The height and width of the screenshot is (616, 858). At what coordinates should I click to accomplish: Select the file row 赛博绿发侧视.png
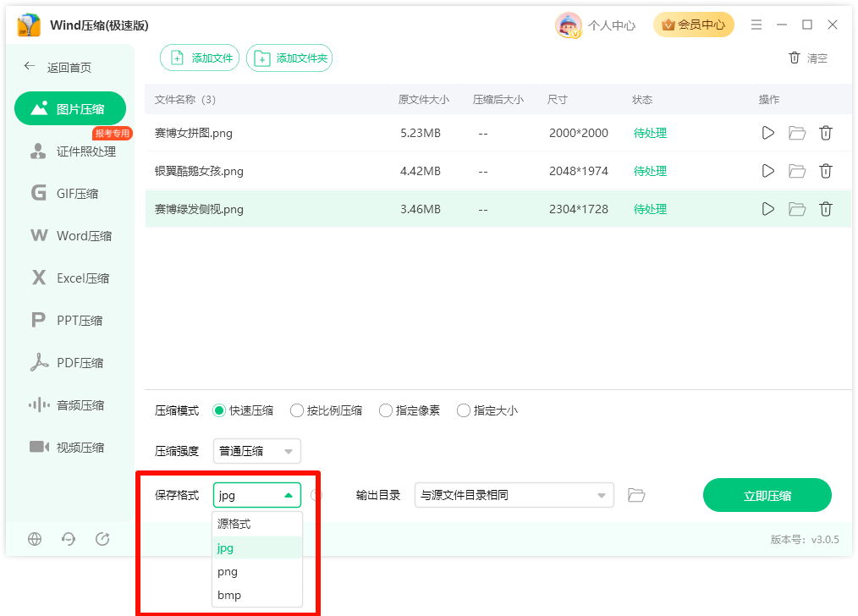[498, 209]
